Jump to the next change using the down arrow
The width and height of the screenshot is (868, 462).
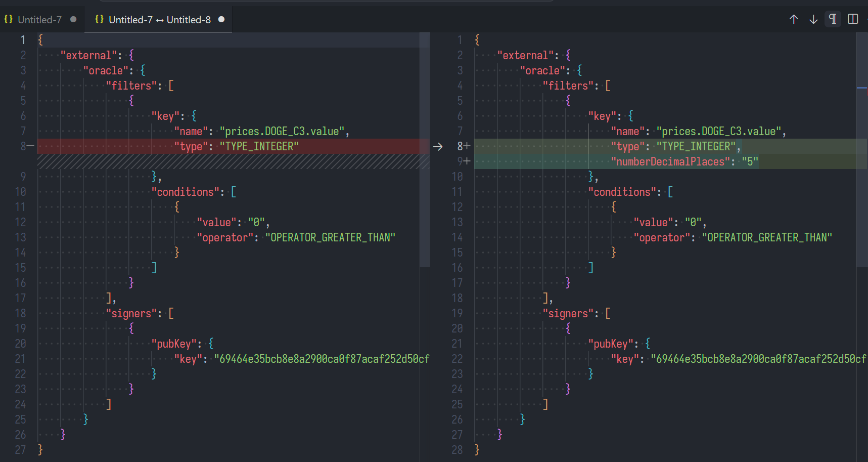click(813, 19)
